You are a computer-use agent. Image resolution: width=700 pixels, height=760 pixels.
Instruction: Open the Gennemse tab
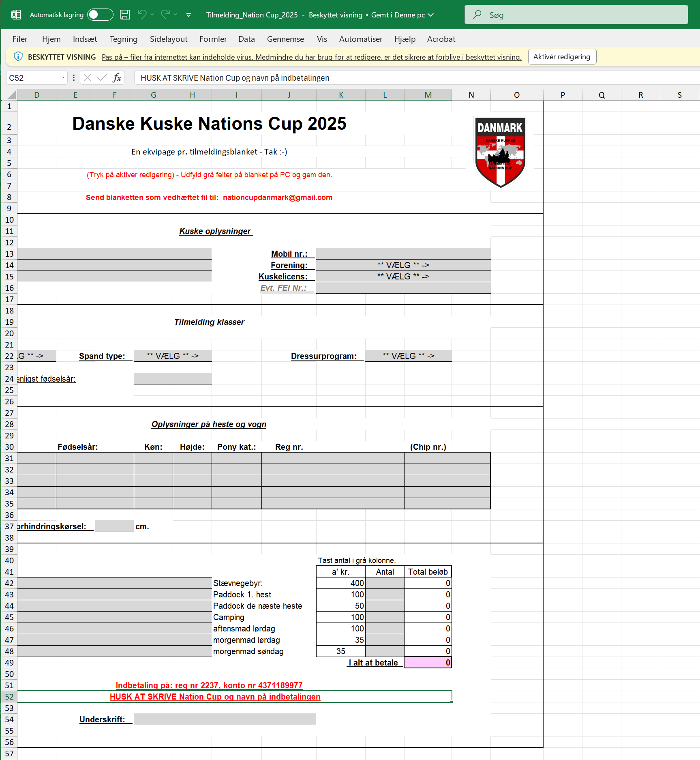pyautogui.click(x=285, y=39)
